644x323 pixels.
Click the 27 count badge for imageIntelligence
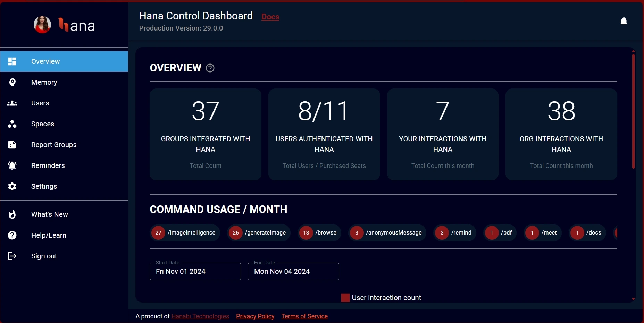[158, 232]
